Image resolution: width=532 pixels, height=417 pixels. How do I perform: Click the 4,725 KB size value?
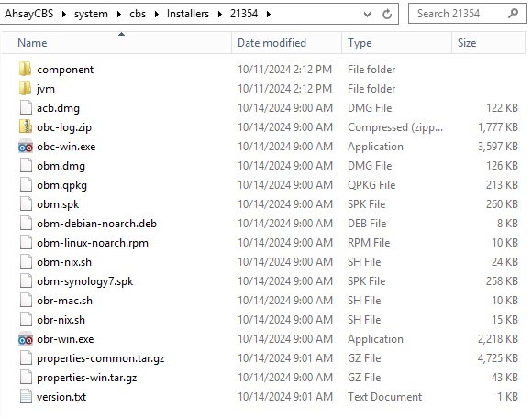[498, 358]
